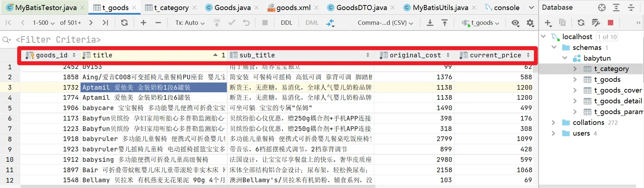
Task: Sort by goods_id column header
Action: [50, 55]
